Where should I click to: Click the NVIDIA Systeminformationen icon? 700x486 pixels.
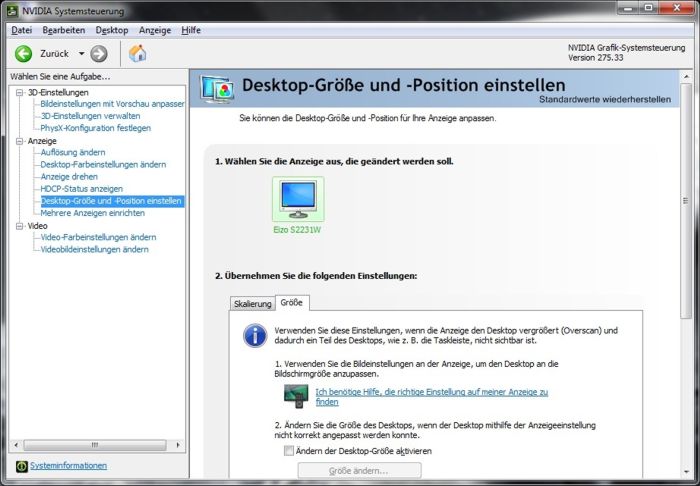tap(21, 466)
